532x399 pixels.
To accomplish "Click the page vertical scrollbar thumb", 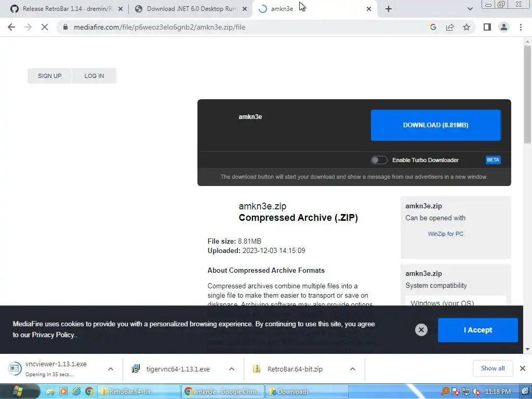I will (527, 95).
